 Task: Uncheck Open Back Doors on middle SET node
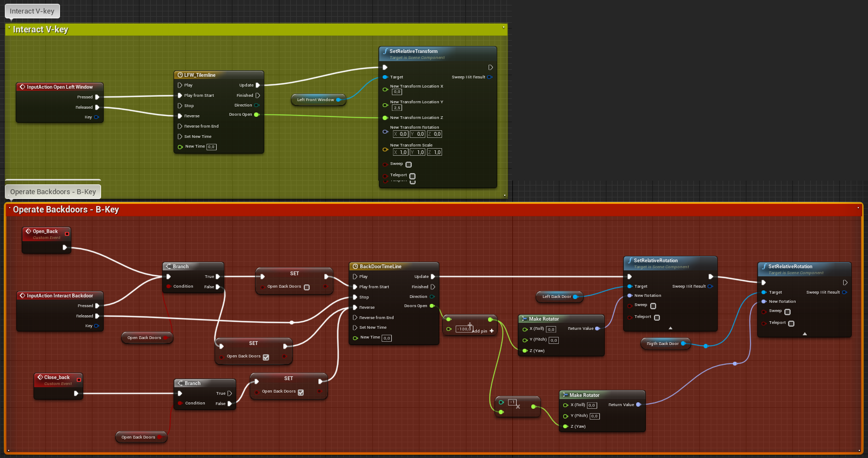(x=266, y=357)
